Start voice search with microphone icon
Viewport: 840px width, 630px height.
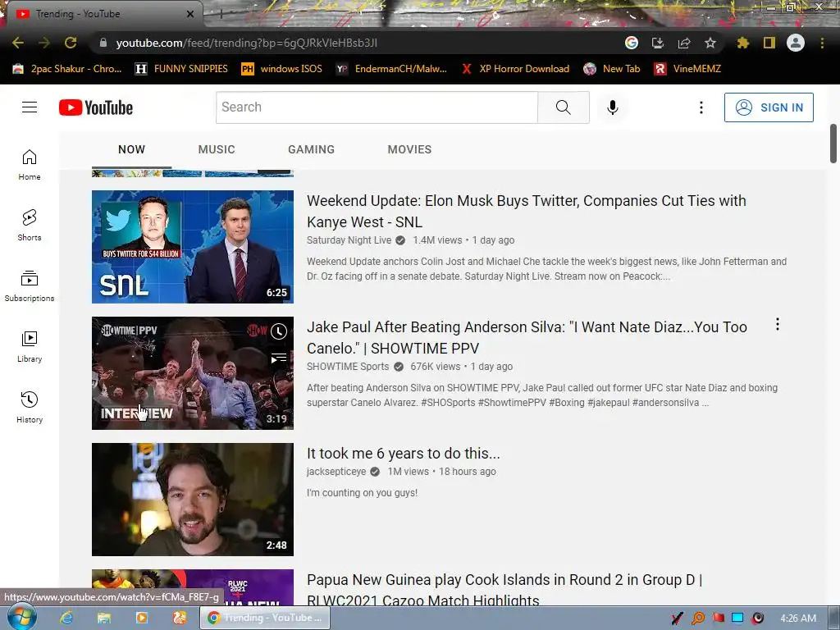click(x=612, y=107)
